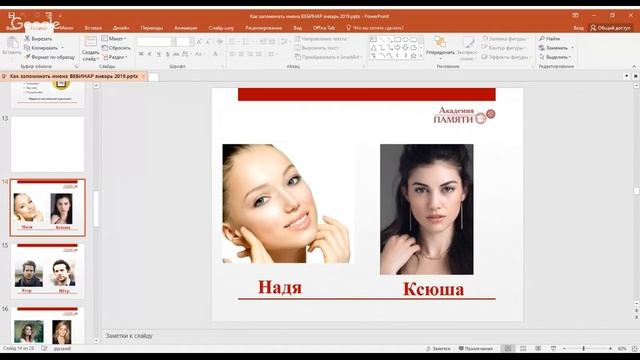Click the Share (Общий доступ) button

pos(611,28)
